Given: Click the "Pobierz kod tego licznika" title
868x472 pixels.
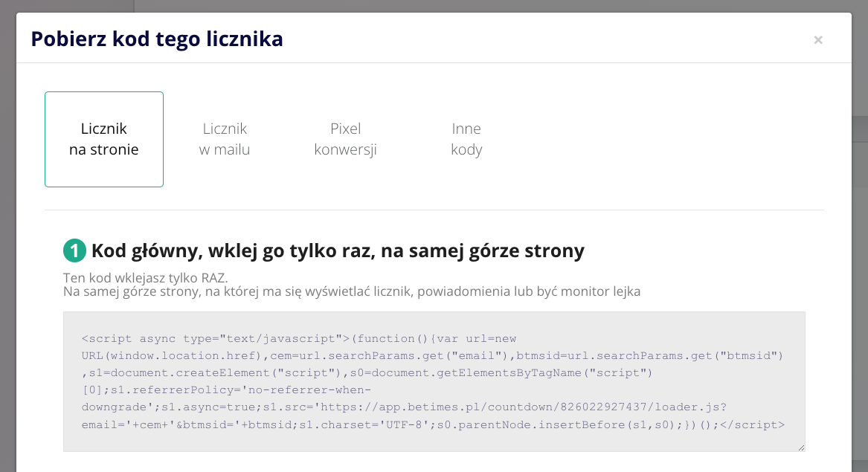Looking at the screenshot, I should [157, 39].
